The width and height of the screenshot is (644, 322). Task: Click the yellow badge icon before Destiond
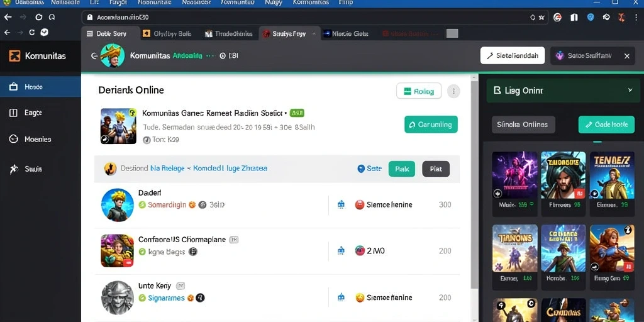point(110,169)
